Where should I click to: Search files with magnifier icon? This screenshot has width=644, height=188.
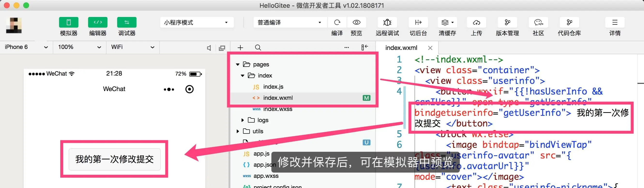[x=258, y=47]
